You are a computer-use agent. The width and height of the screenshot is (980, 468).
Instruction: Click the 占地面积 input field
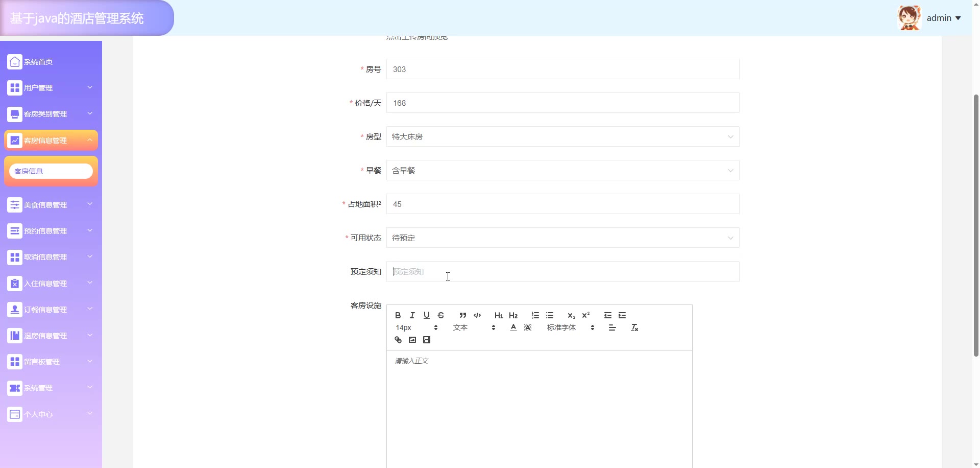562,204
